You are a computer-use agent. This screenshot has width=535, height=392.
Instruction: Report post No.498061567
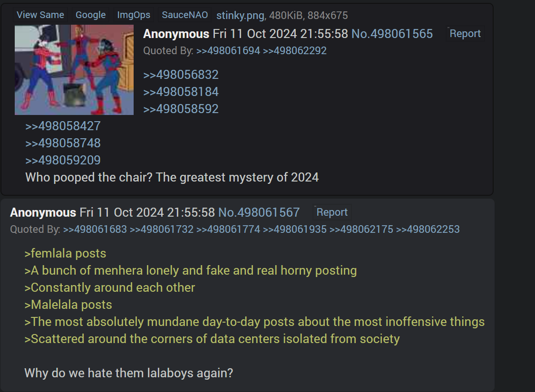point(331,212)
